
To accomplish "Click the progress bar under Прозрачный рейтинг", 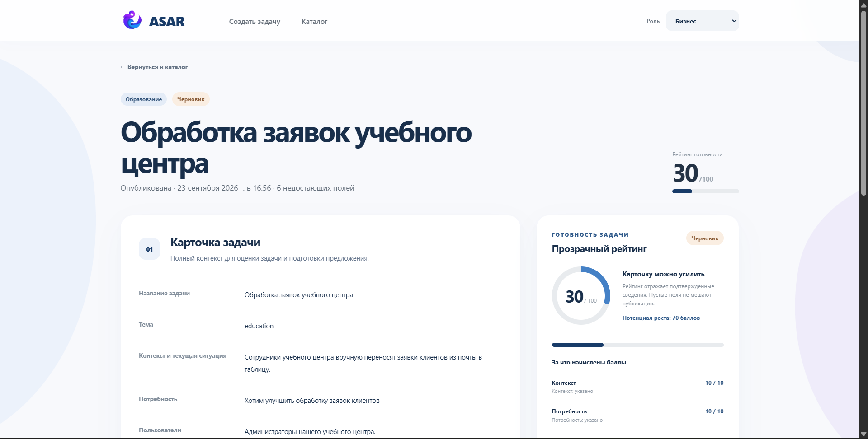I will coord(637,345).
